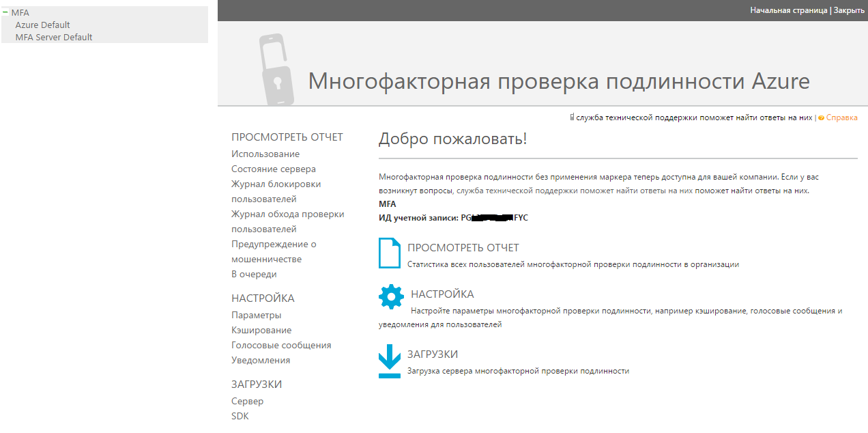Open the Использование report
Screen dimensions: 868x433
click(265, 154)
